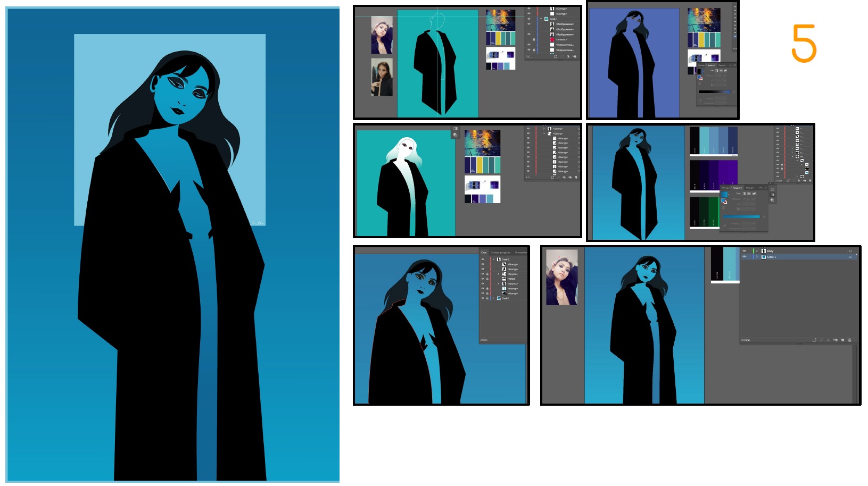
Task: Unlock the FRINGE layer row
Action: pos(487,279)
